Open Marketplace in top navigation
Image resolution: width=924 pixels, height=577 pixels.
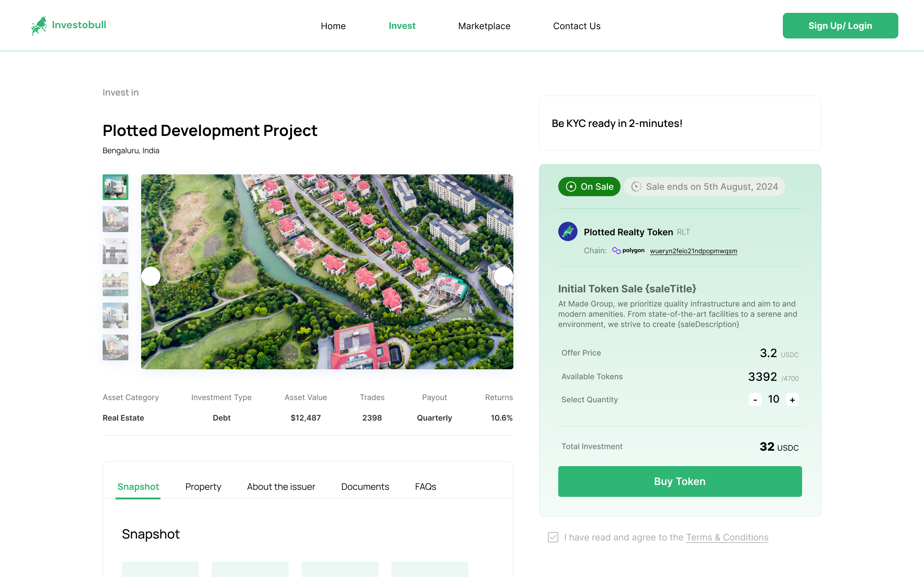pos(484,26)
